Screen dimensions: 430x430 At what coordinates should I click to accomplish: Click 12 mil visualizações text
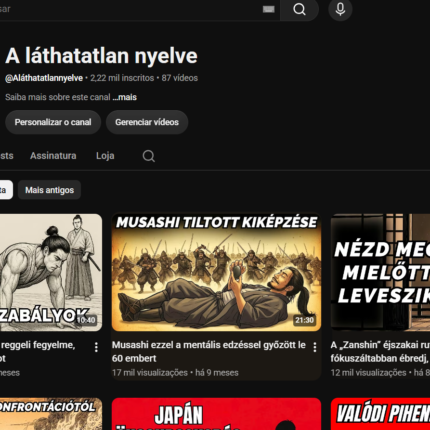point(368,373)
